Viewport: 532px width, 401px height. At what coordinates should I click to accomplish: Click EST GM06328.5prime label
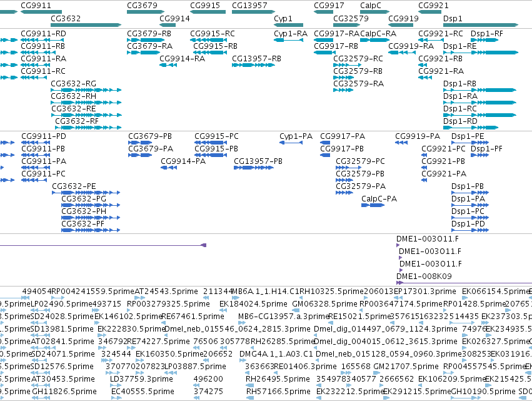(324, 303)
